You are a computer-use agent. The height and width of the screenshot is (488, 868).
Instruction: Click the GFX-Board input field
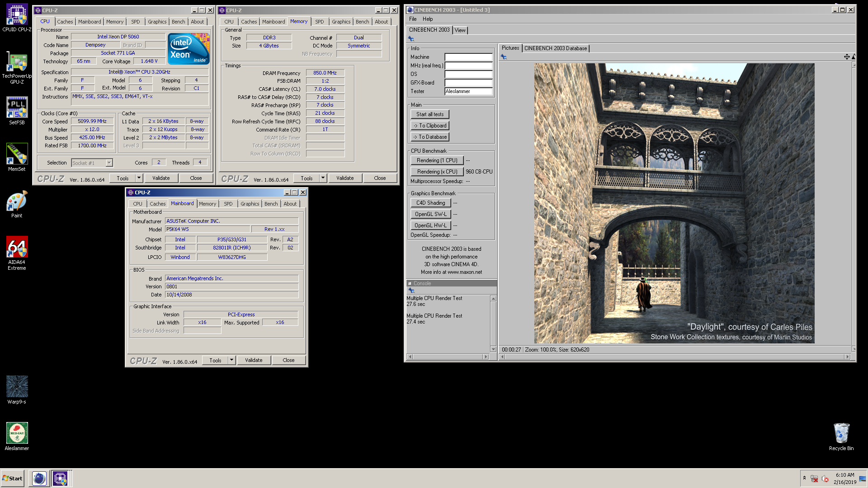[x=468, y=83]
